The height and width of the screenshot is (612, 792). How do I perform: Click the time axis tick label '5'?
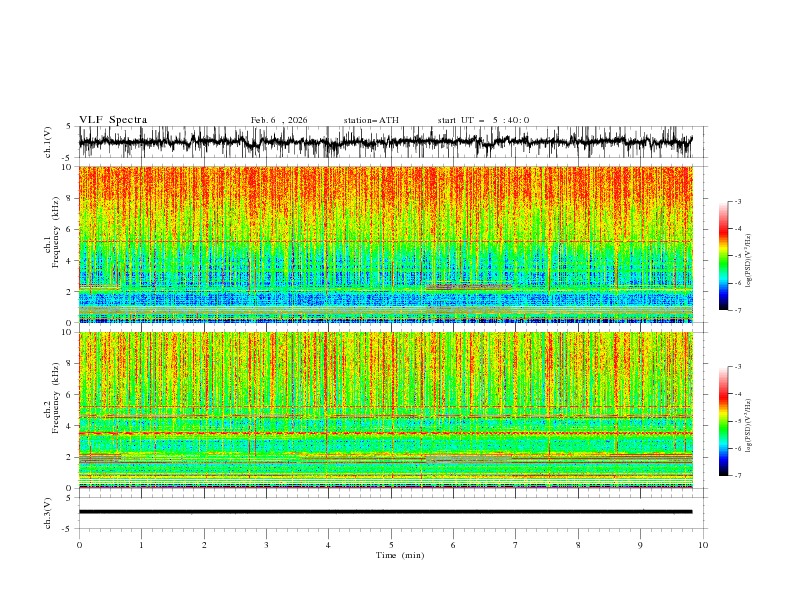click(391, 545)
